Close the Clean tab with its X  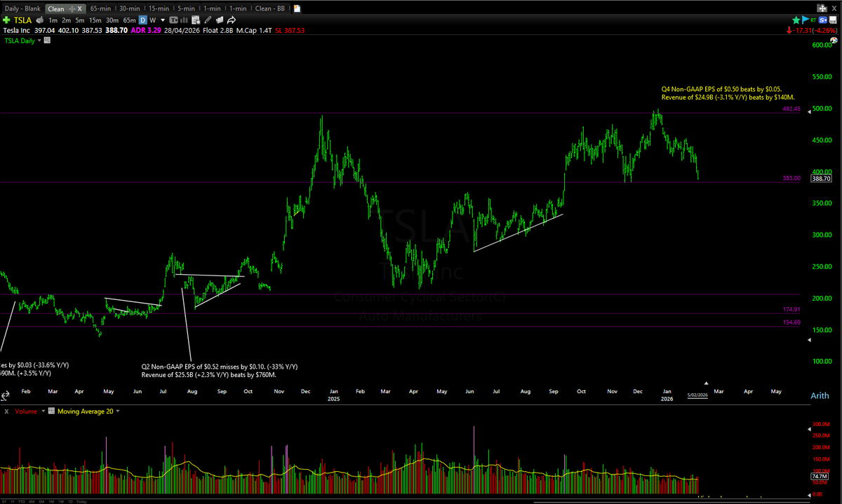point(79,9)
